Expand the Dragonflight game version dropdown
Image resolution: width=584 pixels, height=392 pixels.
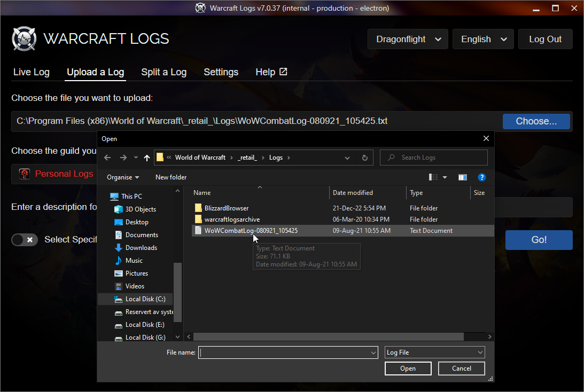[x=408, y=39]
